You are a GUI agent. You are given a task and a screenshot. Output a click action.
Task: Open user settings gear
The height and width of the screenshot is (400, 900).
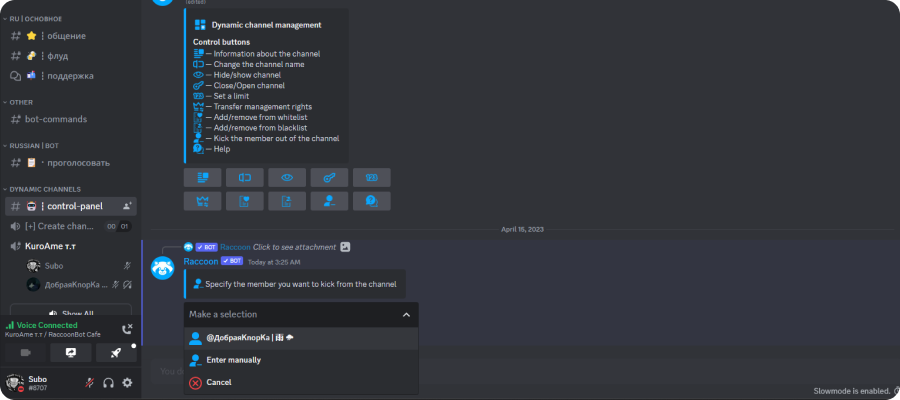coord(127,383)
